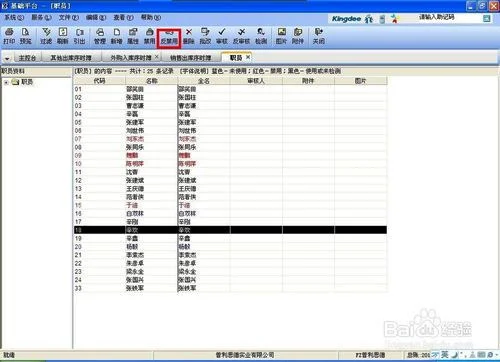Run 检测 check from the toolbar

click(261, 36)
